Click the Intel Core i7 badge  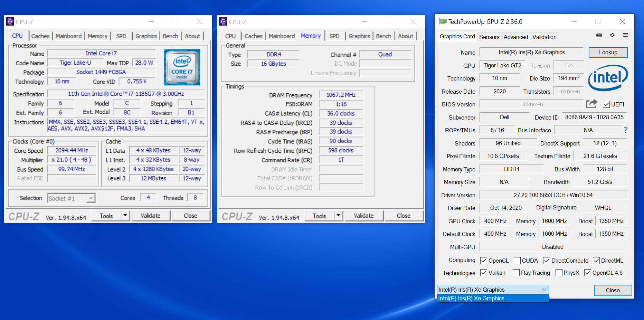point(182,67)
